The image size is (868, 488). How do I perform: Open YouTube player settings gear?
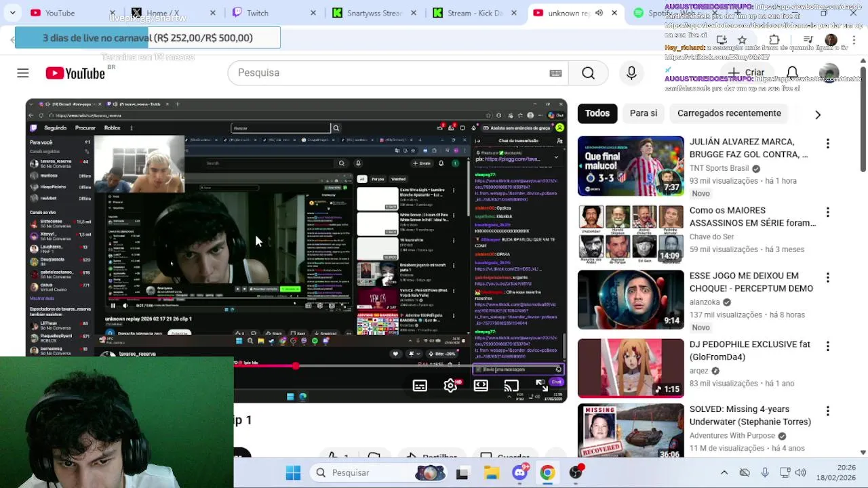450,386
